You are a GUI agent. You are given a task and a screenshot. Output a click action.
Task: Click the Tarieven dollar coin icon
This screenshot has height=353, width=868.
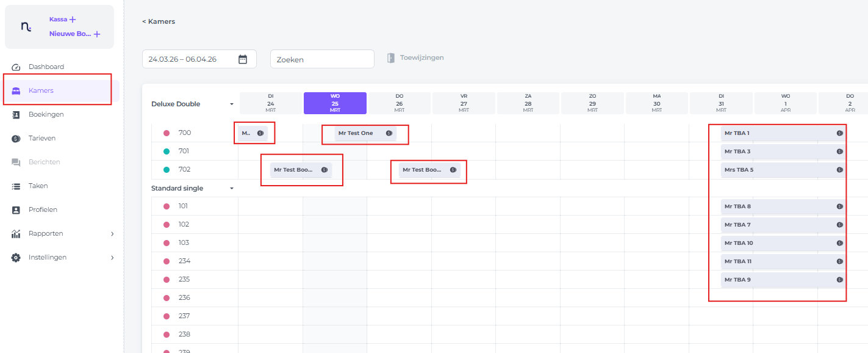click(x=16, y=139)
